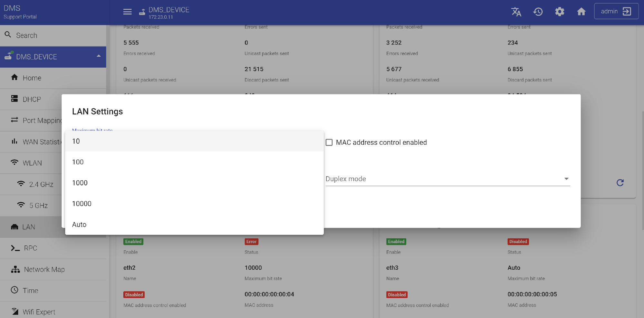Log out using the admin button
Screen dimensions: 644x318
pyautogui.click(x=616, y=12)
